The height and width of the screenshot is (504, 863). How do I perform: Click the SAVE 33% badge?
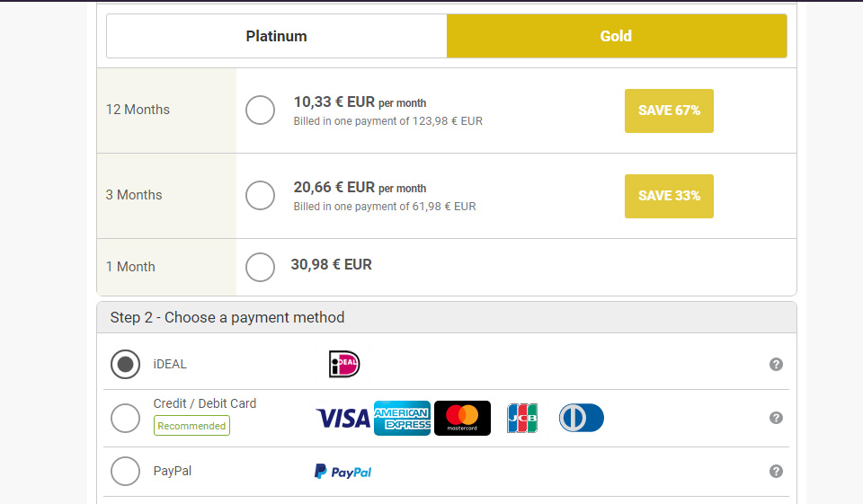point(669,196)
